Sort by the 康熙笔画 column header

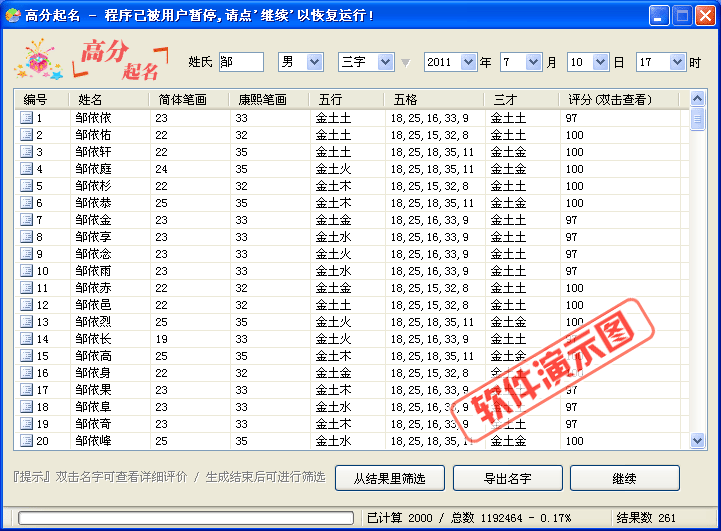pos(269,99)
